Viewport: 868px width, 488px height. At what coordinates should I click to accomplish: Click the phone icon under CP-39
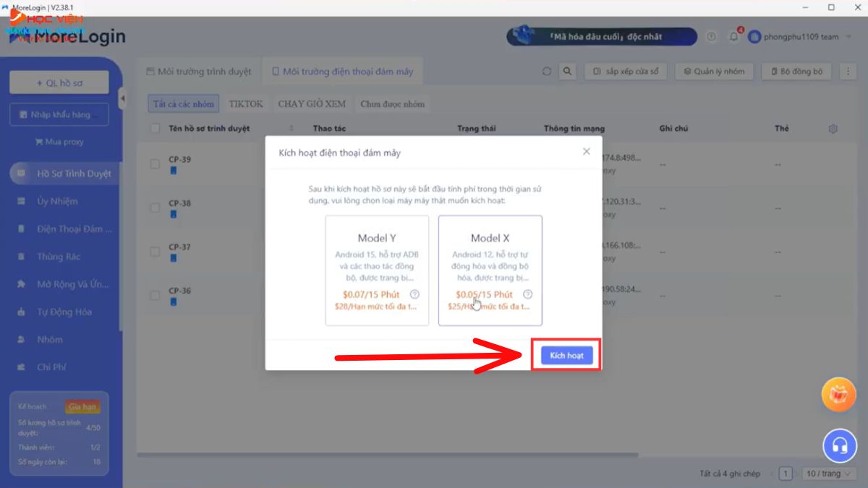tap(174, 171)
